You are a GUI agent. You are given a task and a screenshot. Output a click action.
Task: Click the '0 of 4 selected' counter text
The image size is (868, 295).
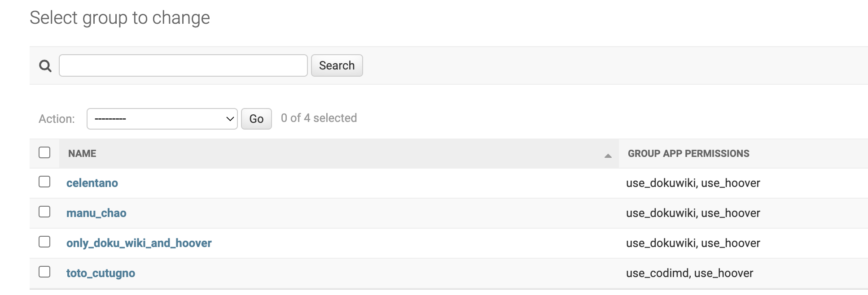319,118
